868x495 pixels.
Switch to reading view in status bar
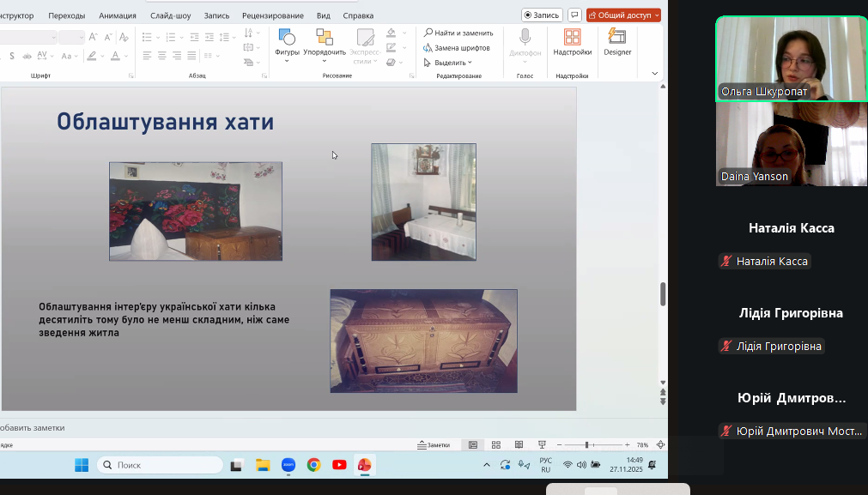519,444
